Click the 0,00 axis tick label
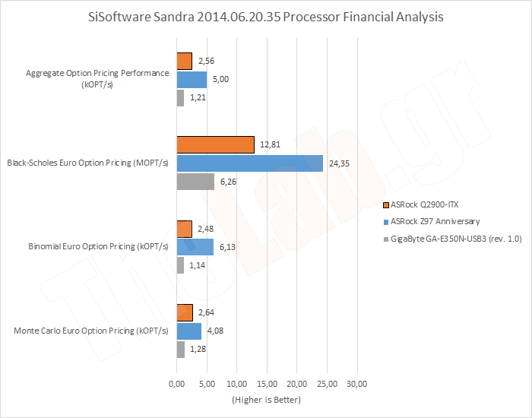The width and height of the screenshot is (532, 418). pyautogui.click(x=177, y=384)
